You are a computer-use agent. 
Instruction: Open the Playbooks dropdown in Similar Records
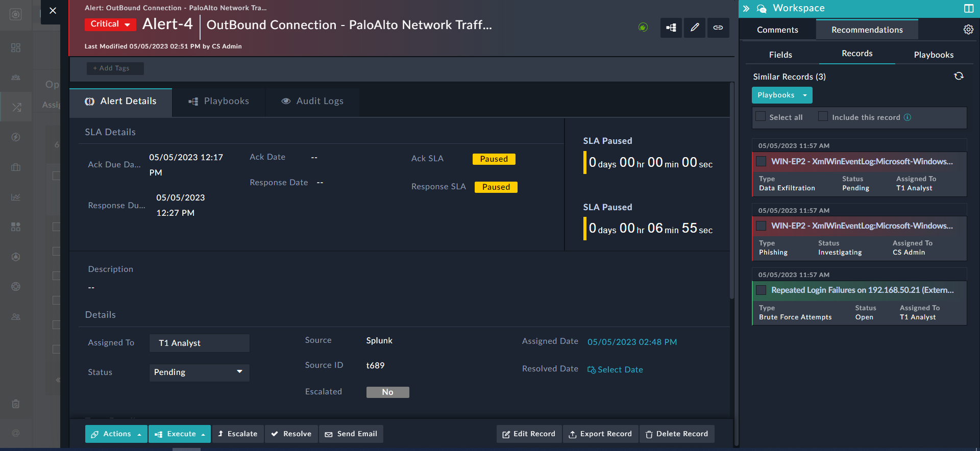point(781,95)
